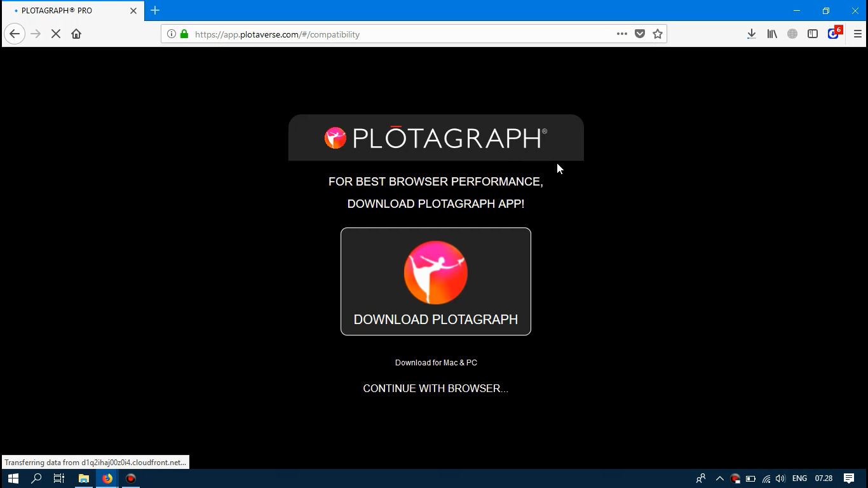868x488 pixels.
Task: Click the Download for Mac & PC text
Action: coord(436,363)
